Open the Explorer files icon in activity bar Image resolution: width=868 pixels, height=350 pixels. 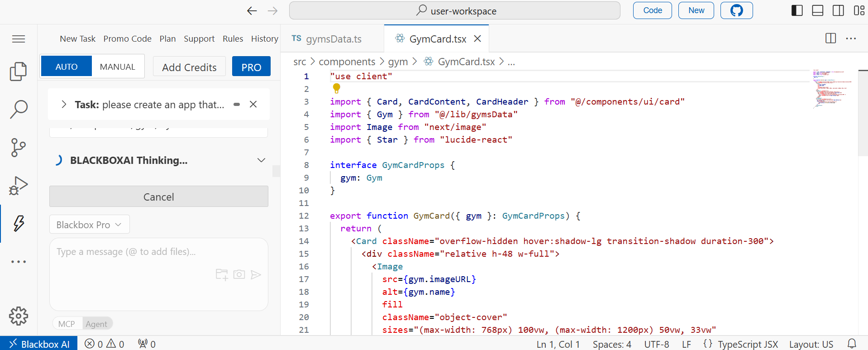pos(18,71)
